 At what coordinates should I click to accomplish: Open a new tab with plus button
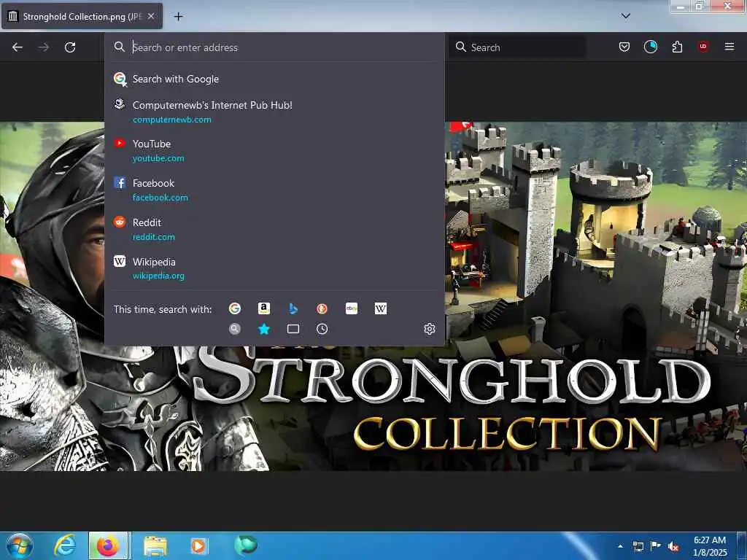178,17
